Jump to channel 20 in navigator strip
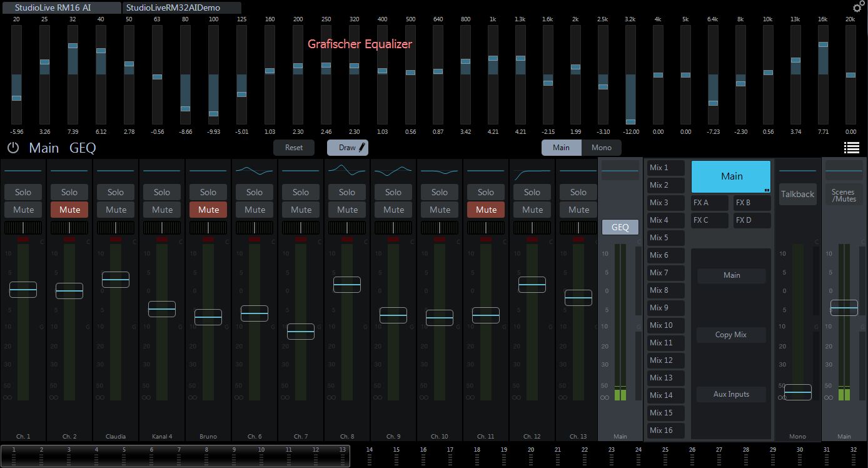The image size is (868, 468). (x=530, y=456)
